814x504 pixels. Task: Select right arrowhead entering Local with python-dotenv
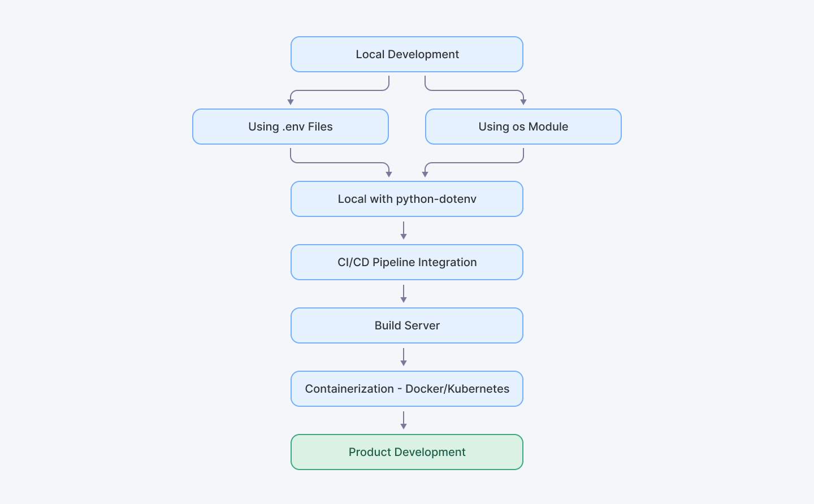coord(425,174)
